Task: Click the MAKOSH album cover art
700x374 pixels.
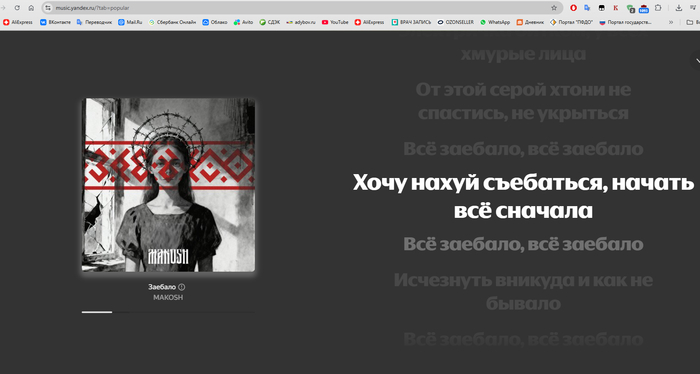Action: [168, 185]
